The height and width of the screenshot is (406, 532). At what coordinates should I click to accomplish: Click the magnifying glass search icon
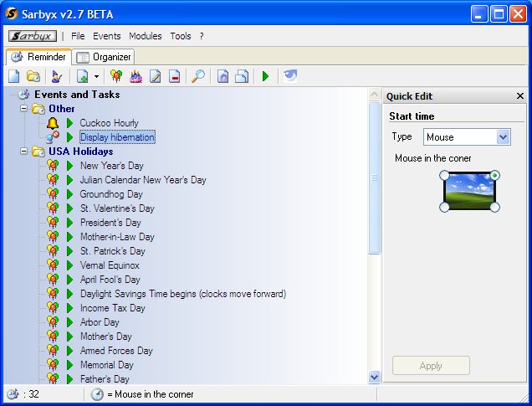[x=198, y=76]
